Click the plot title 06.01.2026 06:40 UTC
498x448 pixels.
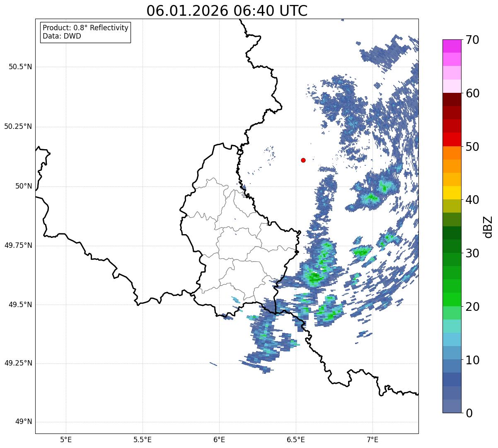pos(227,11)
